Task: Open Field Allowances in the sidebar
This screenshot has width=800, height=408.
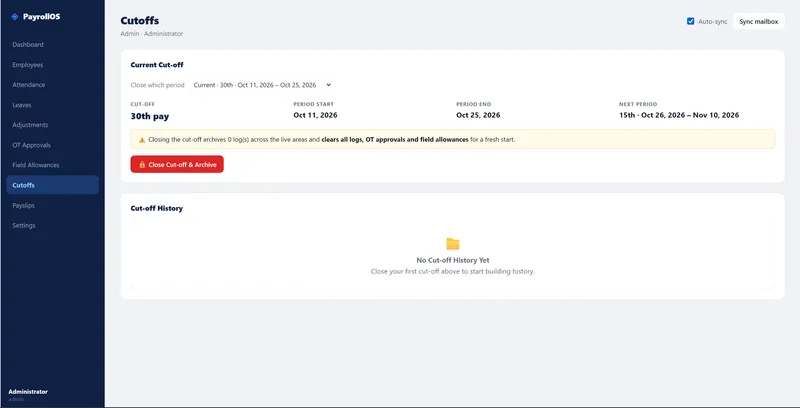Action: [52, 165]
